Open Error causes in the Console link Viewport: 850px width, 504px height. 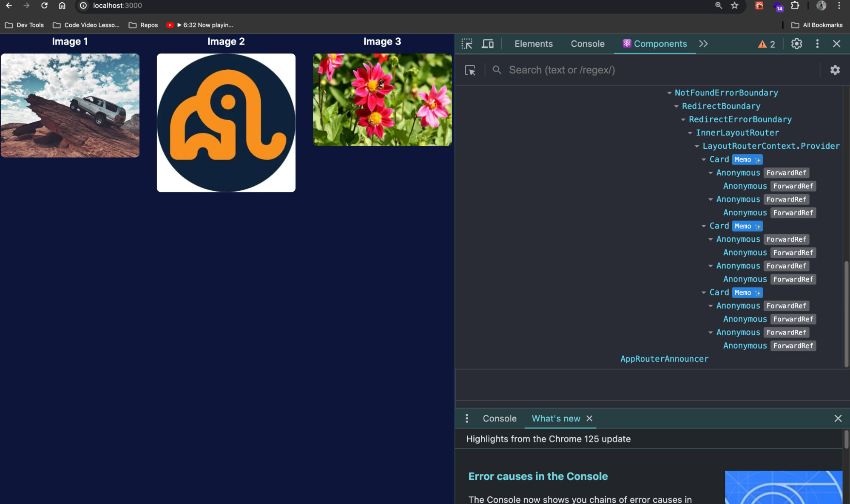tap(538, 476)
